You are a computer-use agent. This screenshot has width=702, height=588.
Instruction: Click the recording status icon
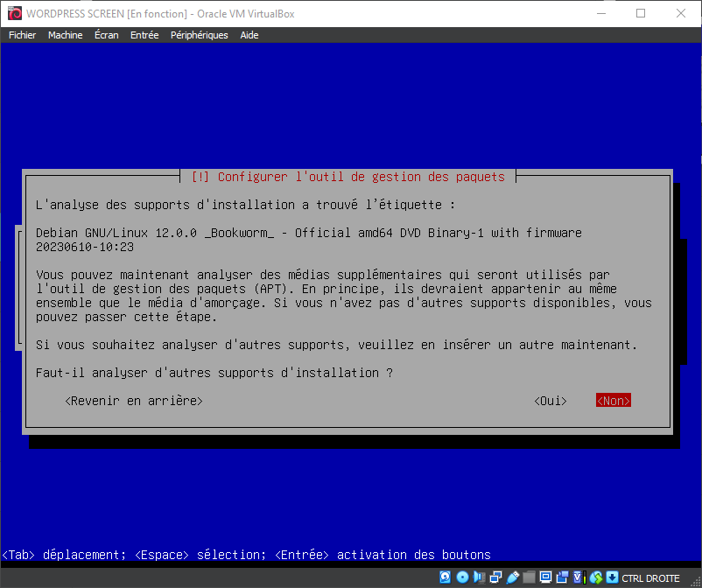[561, 577]
